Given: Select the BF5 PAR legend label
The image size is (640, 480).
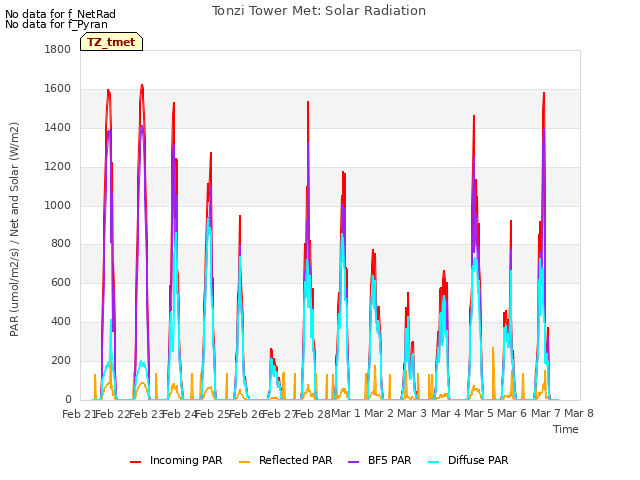Looking at the screenshot, I should tap(389, 460).
